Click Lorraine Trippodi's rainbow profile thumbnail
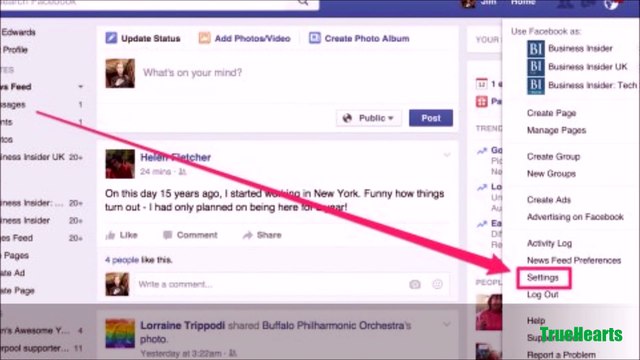Screen dimensions: 640x360 (x=120, y=333)
